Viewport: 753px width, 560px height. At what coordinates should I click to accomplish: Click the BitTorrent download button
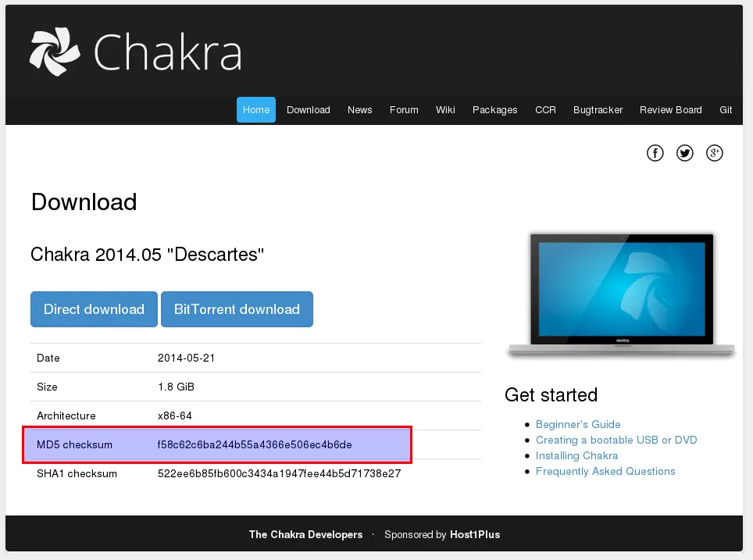click(x=237, y=309)
